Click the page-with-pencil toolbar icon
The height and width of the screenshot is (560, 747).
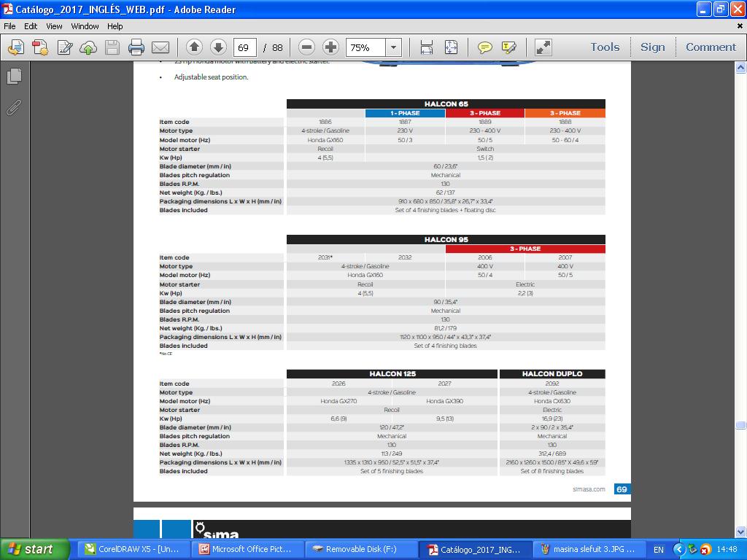point(64,47)
